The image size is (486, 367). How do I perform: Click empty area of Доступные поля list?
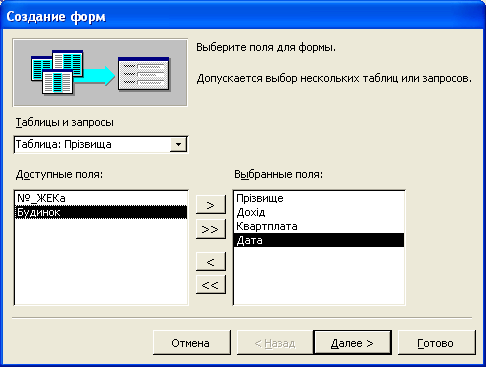101,262
